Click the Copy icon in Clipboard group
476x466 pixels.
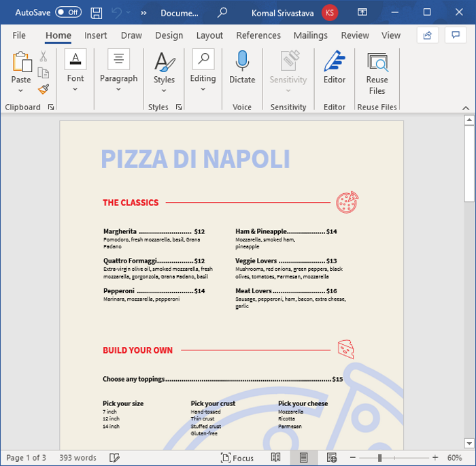click(x=44, y=73)
